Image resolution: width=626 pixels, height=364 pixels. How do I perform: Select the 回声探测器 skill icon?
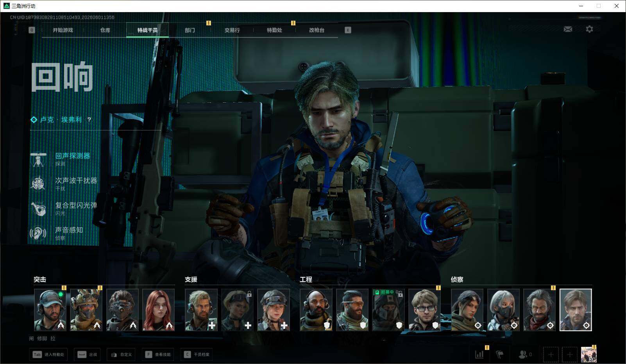point(38,159)
